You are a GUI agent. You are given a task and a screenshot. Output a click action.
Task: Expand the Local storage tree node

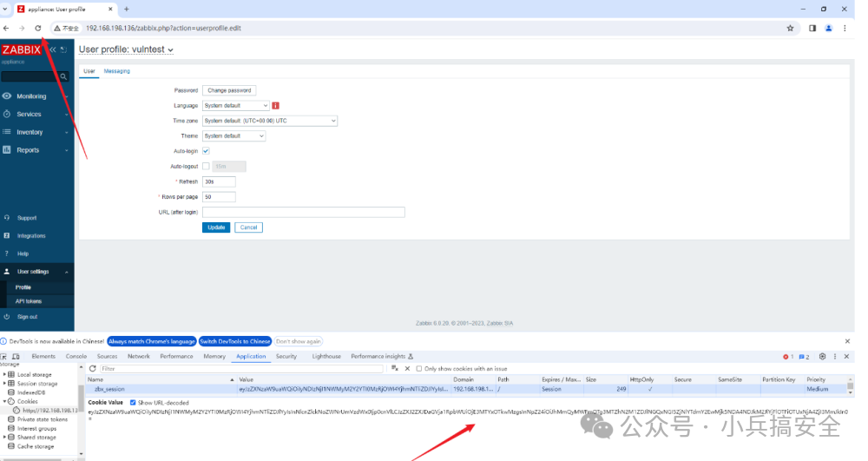4,375
